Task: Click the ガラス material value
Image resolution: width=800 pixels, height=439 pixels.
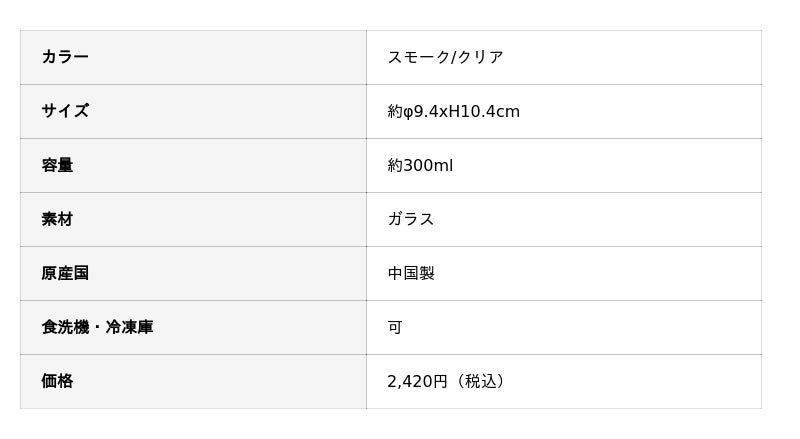Action: click(x=411, y=219)
